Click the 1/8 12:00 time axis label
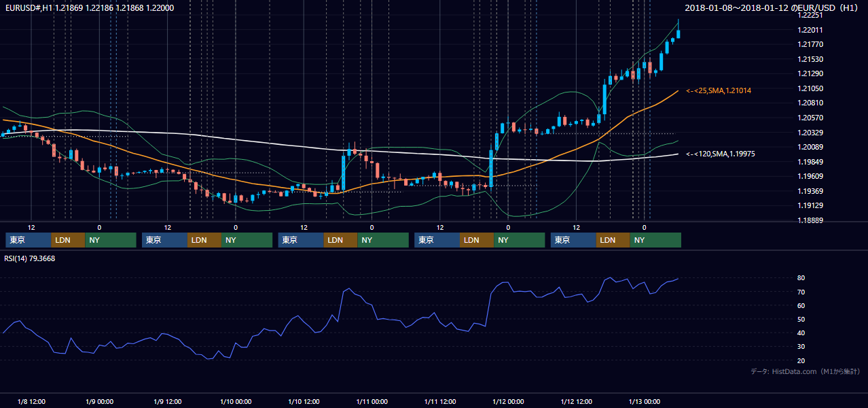This screenshot has width=868, height=408. click(31, 402)
